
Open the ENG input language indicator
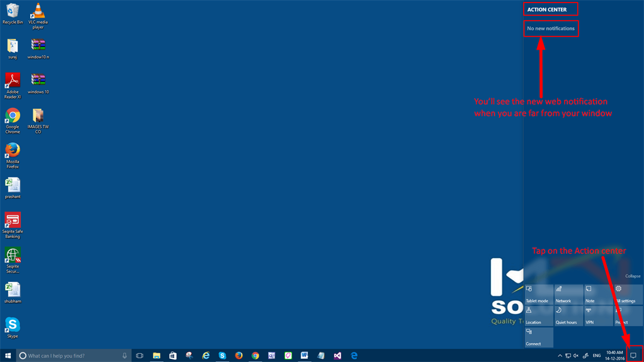597,356
